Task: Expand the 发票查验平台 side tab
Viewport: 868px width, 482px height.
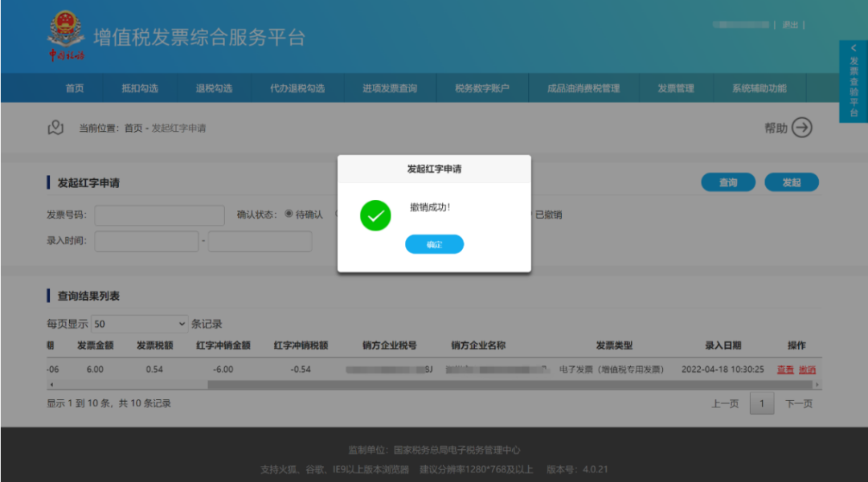Action: [x=854, y=80]
